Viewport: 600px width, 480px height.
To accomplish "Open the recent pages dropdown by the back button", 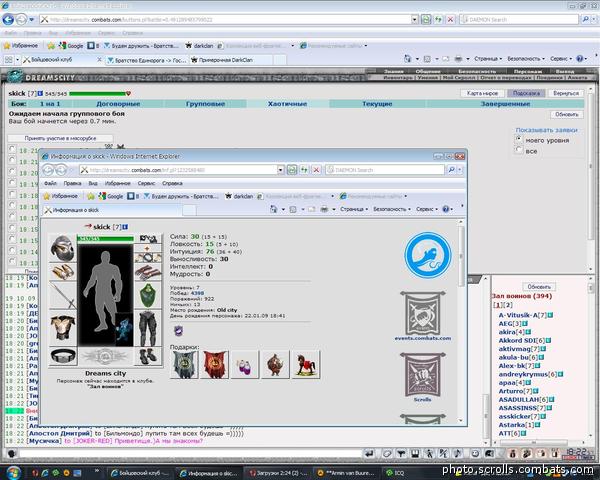I will 31,19.
